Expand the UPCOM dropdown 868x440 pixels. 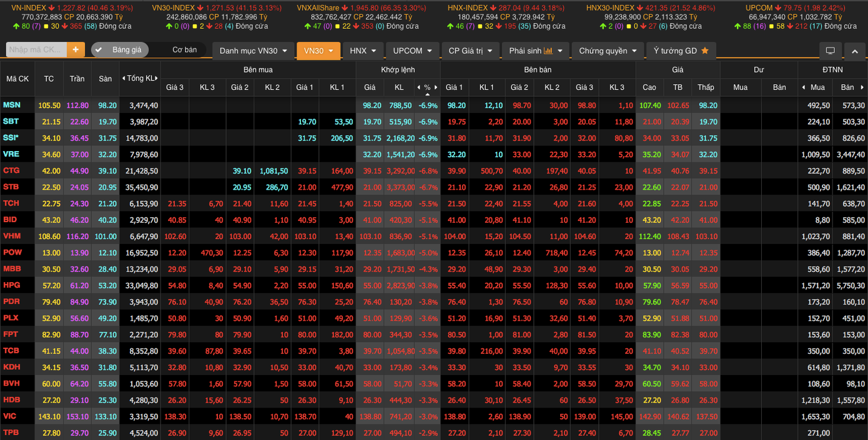pos(412,51)
